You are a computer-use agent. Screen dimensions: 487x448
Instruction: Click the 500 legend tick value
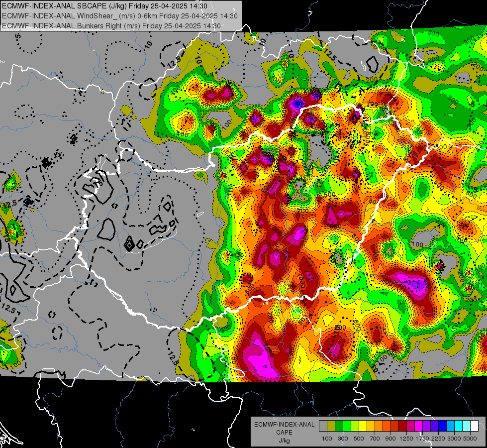point(359,439)
